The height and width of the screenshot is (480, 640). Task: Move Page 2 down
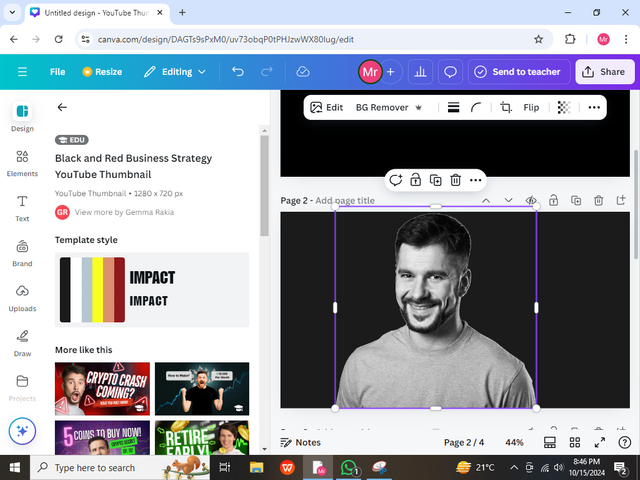tap(508, 200)
